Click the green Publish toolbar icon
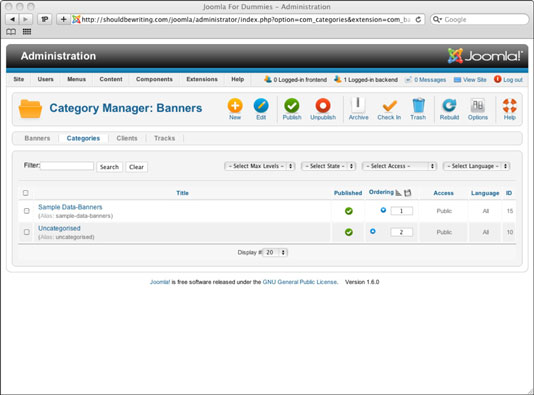 [x=292, y=106]
